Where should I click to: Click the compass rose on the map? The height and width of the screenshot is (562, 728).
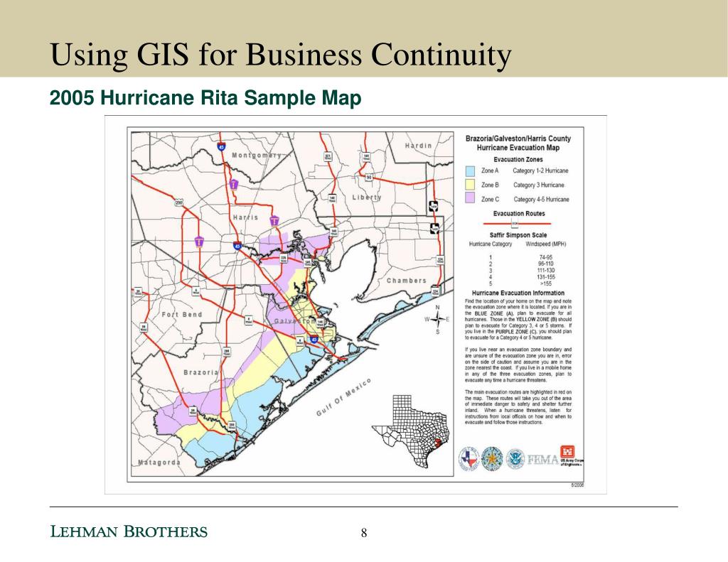pyautogui.click(x=437, y=319)
